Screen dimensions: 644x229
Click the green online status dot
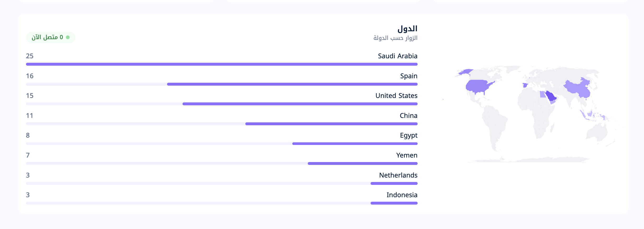(x=68, y=37)
